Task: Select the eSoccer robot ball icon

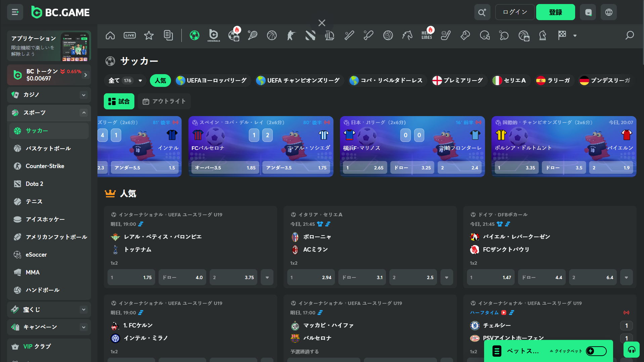Action: 233,35
